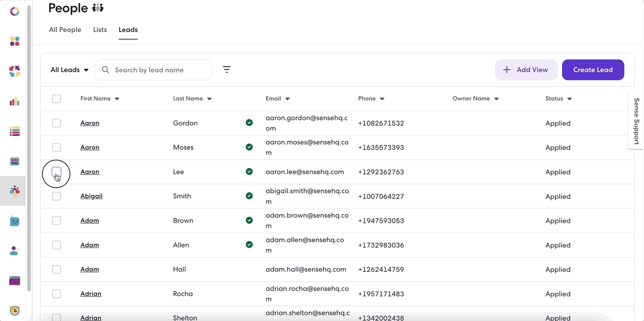644x321 pixels.
Task: Open lead Adrian in the Rocha row
Action: point(91,294)
